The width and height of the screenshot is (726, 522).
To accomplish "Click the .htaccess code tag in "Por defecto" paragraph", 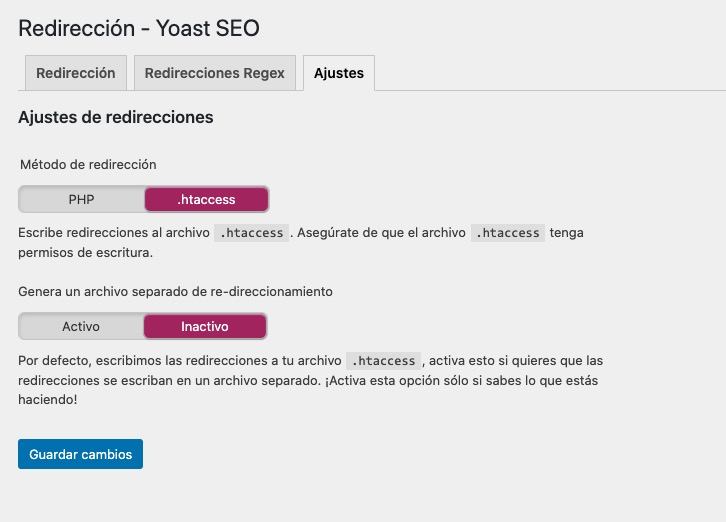I will (x=383, y=360).
